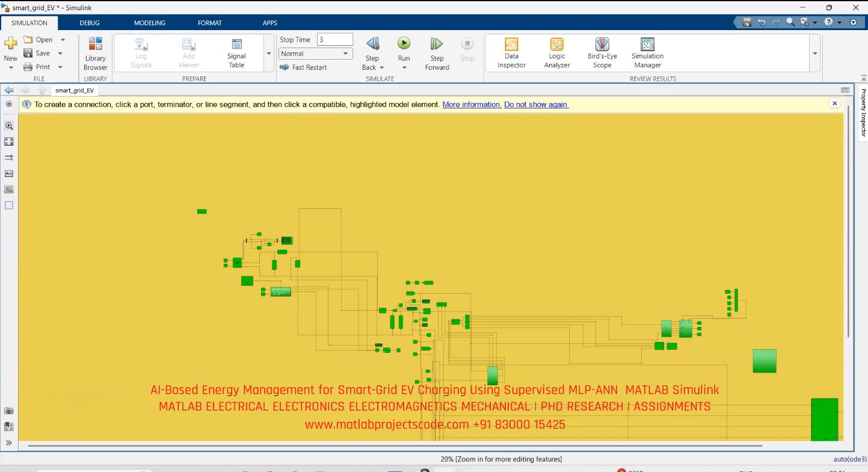Select the Zoom tool in the palette
Screen dimensions: 868x472
(x=8, y=126)
